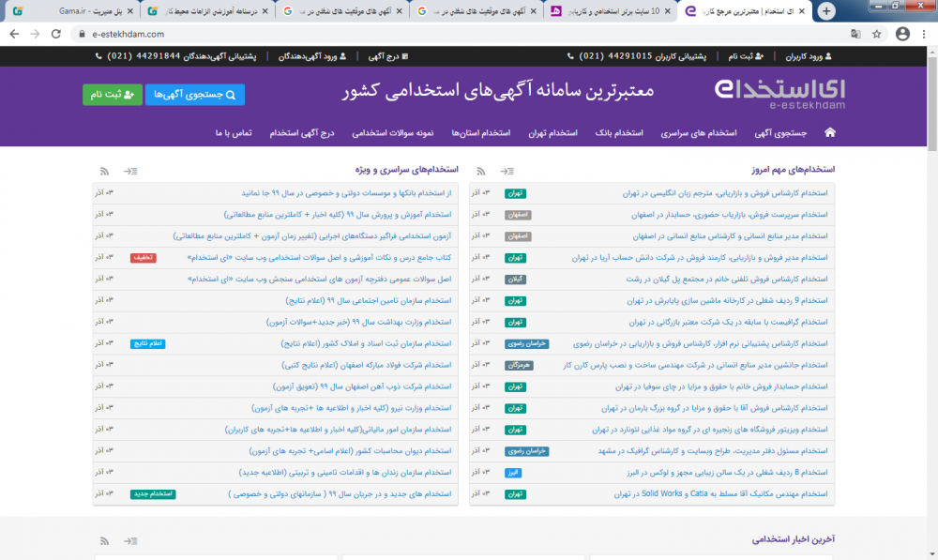Open the Chrome three-dot menu
The width and height of the screenshot is (938, 560).
(924, 34)
